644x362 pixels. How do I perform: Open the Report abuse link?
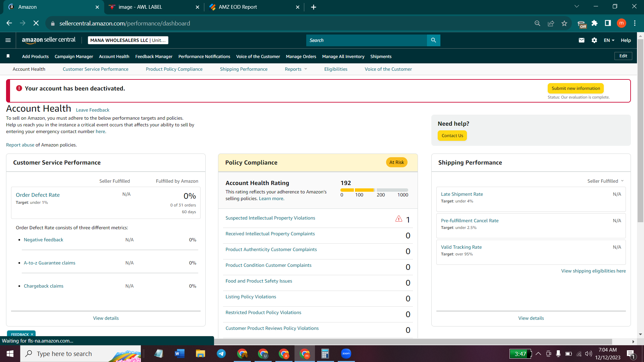(x=20, y=145)
